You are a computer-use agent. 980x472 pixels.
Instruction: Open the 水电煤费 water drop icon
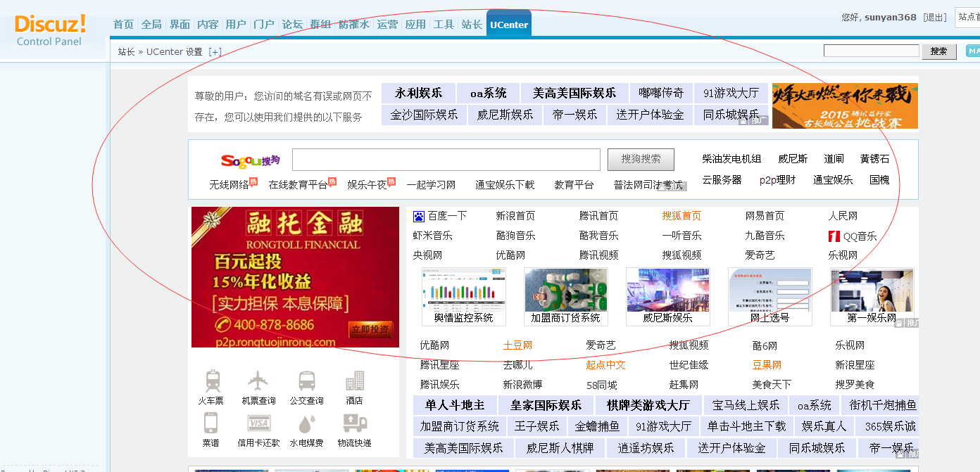[x=306, y=424]
